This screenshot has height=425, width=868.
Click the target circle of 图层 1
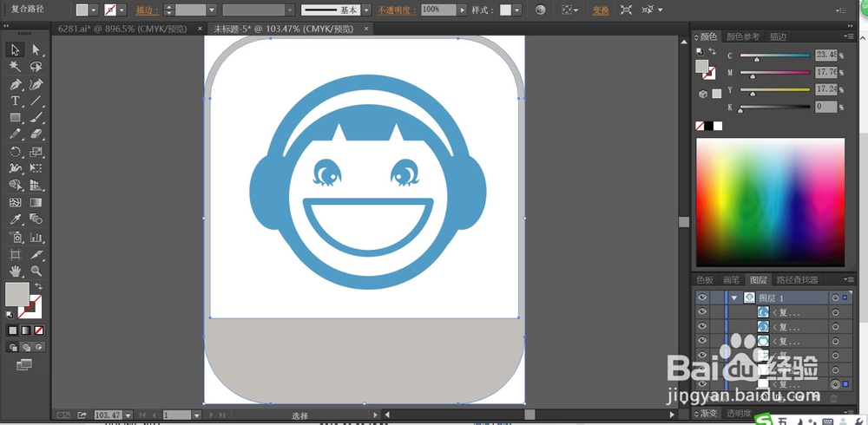(x=835, y=297)
